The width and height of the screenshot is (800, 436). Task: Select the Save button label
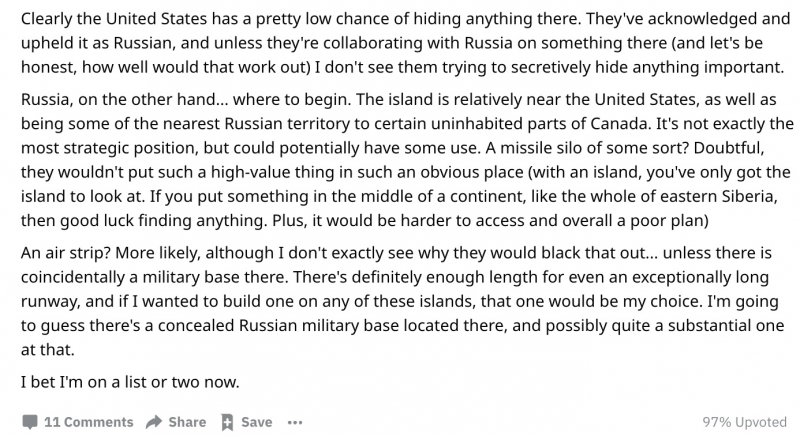tap(257, 422)
